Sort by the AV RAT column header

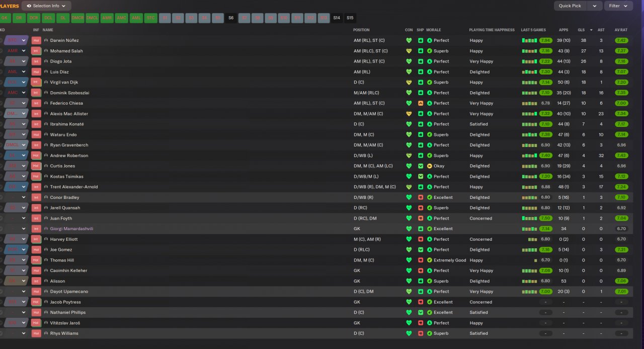pos(621,30)
